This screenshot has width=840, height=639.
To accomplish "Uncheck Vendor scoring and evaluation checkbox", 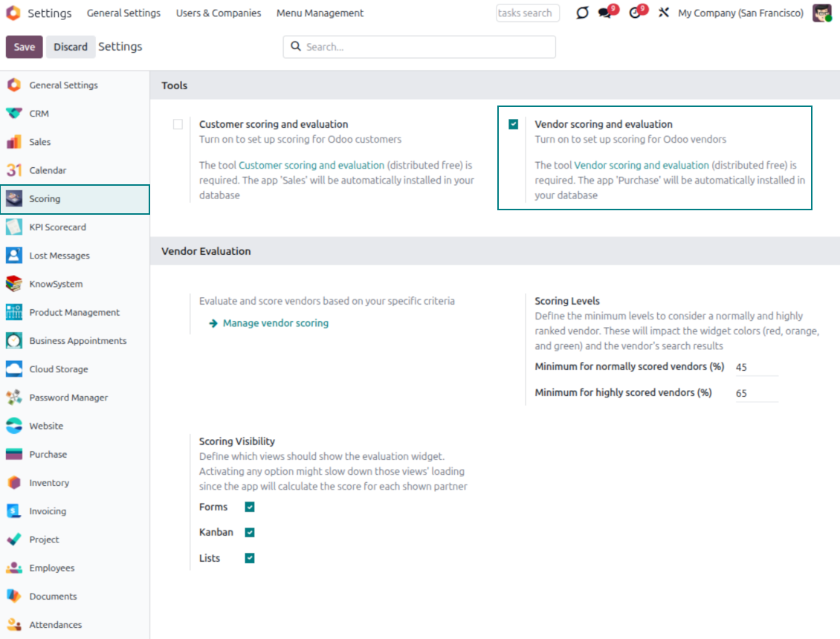I will 514,125.
